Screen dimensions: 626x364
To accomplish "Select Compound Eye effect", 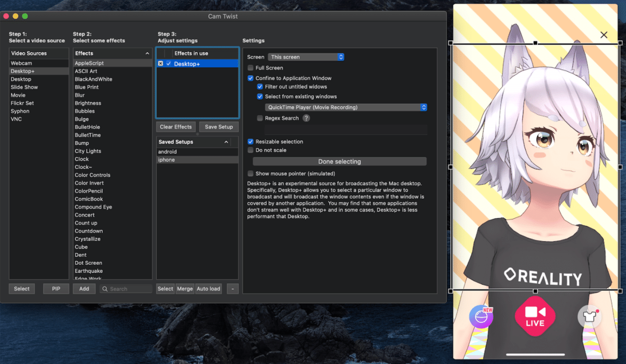I will tap(112, 207).
